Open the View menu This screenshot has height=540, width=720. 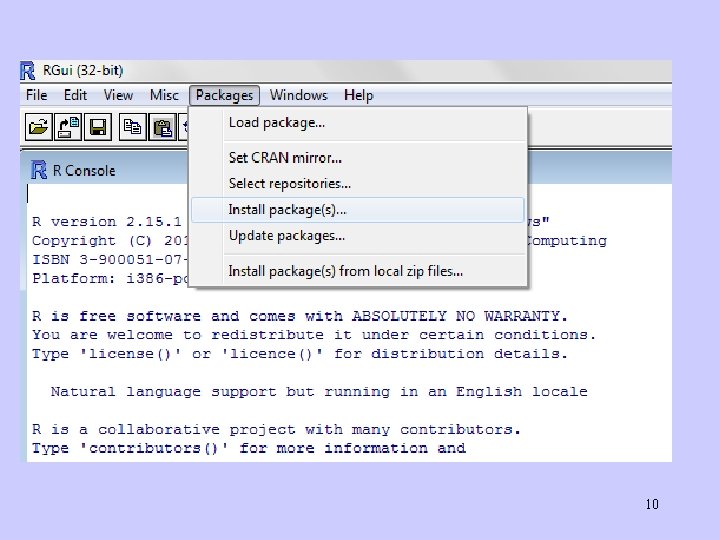[118, 95]
